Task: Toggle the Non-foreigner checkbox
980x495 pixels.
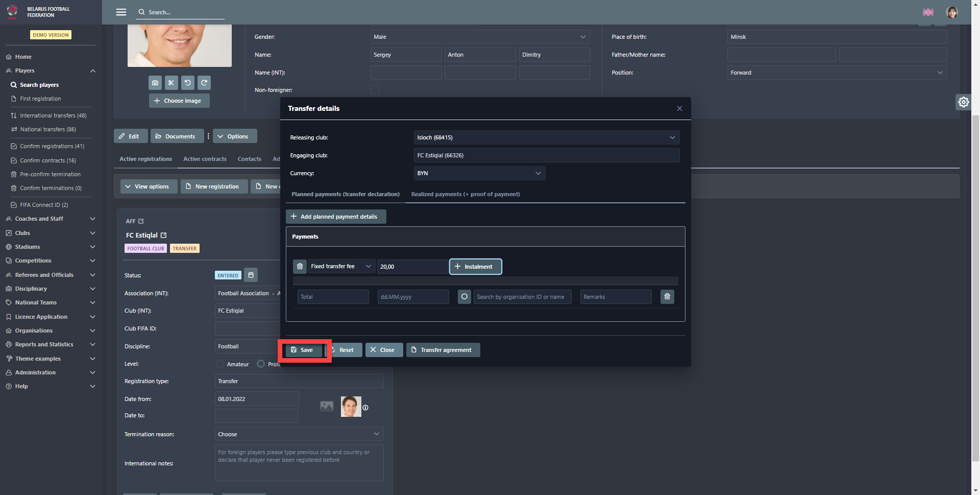Action: tap(375, 90)
